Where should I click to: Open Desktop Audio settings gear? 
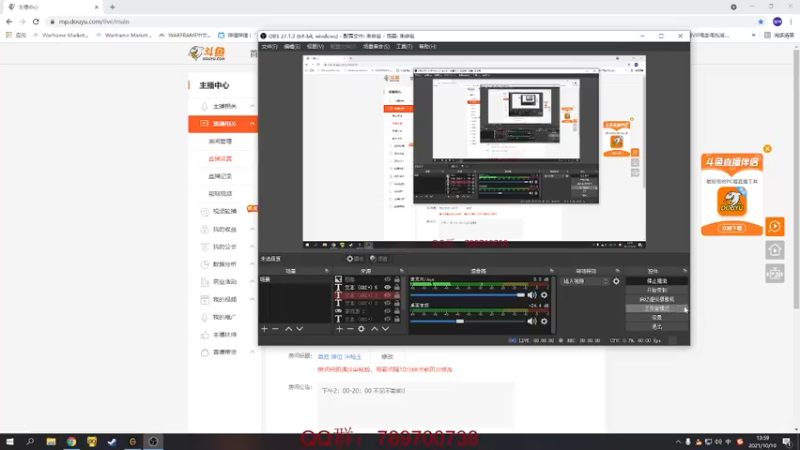[x=544, y=321]
